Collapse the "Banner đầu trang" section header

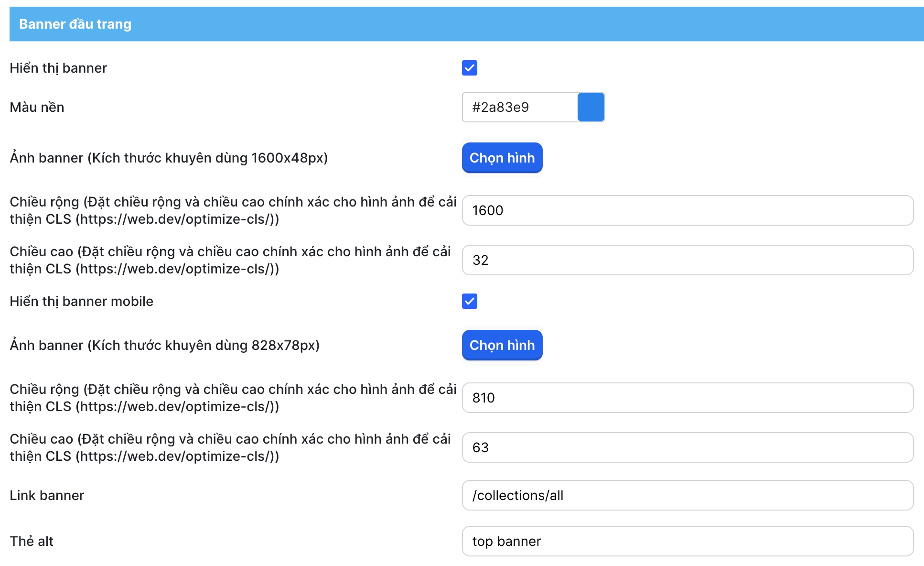click(x=75, y=24)
